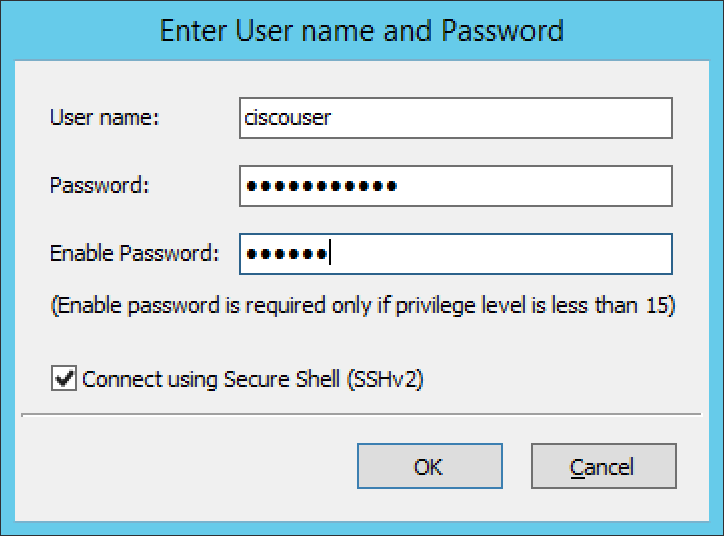Click the "ciscouser" text in User name
Screen dimensions: 724x536
pos(288,118)
